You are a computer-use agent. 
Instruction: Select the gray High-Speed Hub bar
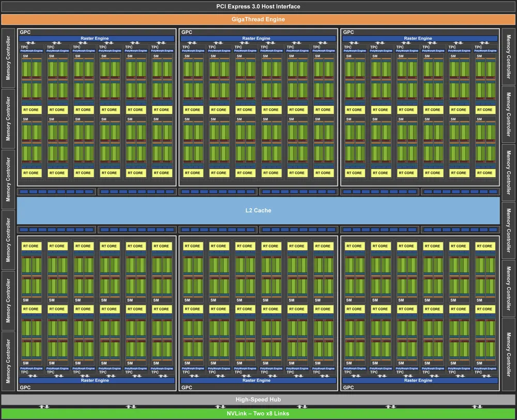tap(258, 399)
